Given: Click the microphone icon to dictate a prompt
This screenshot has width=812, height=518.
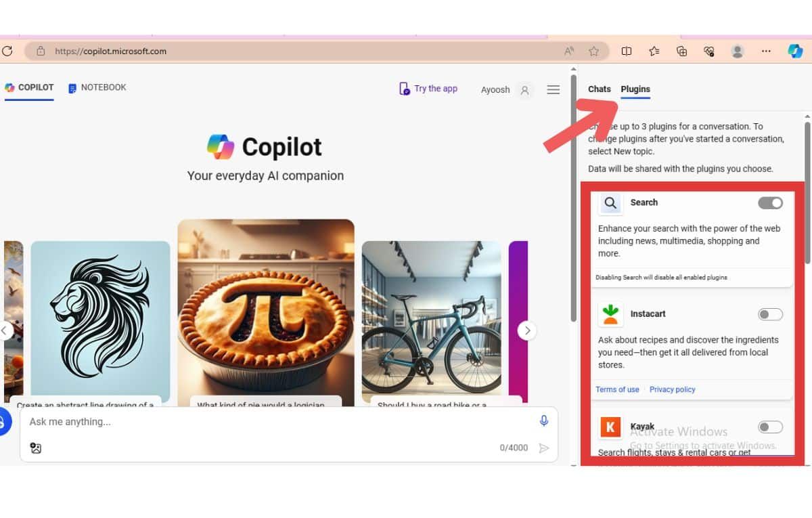Looking at the screenshot, I should tap(543, 420).
